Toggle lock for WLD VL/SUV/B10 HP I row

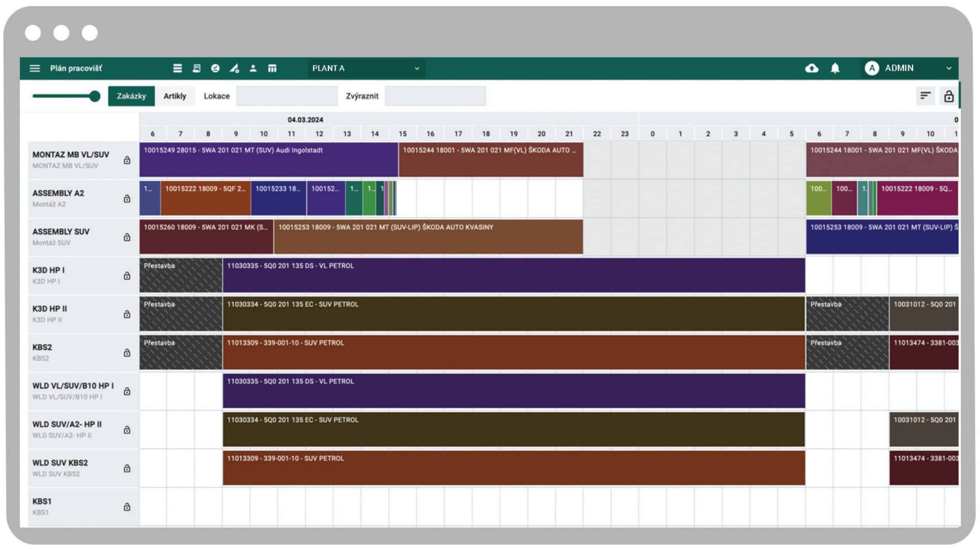127,391
